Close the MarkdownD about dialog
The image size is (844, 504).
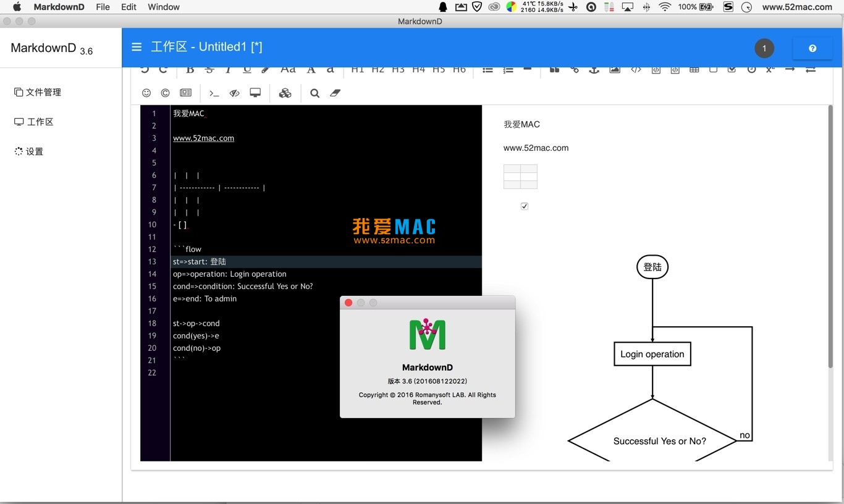point(348,303)
